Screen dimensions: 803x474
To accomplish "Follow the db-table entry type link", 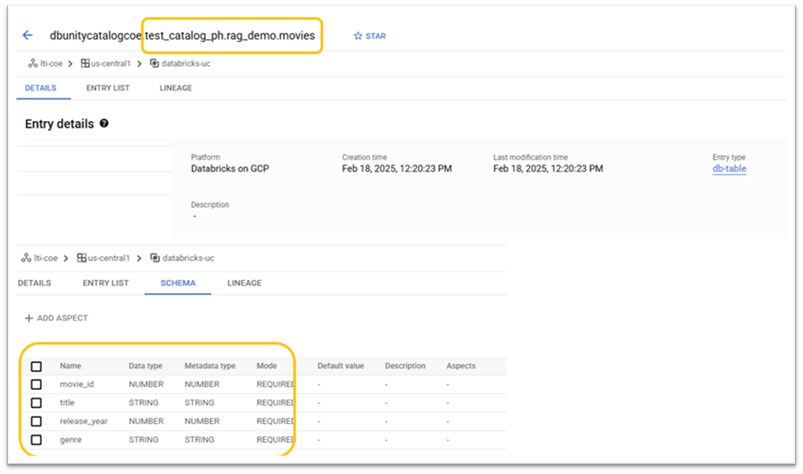I will (729, 169).
